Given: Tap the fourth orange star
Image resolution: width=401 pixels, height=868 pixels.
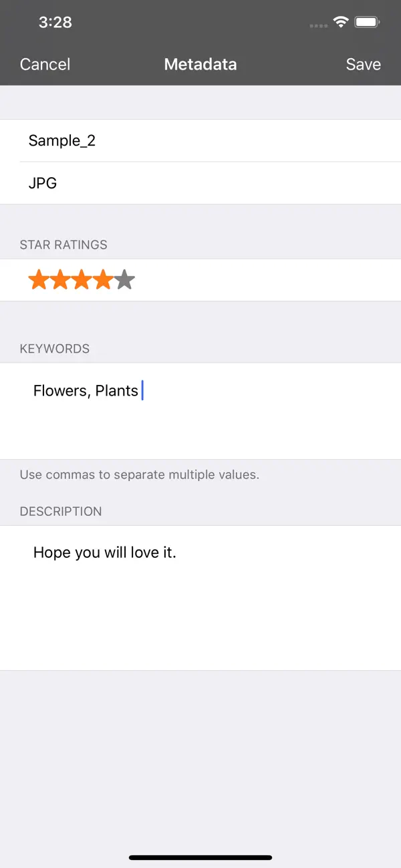Looking at the screenshot, I should pos(102,279).
